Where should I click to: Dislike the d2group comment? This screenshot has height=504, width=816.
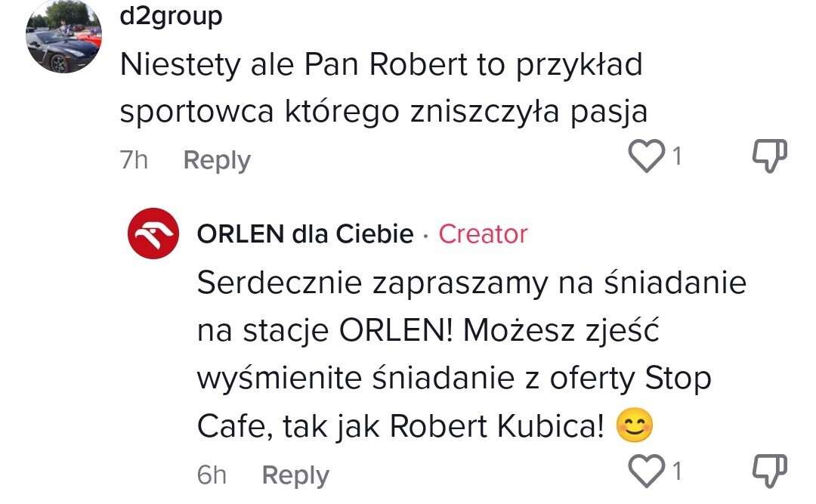pos(770,156)
